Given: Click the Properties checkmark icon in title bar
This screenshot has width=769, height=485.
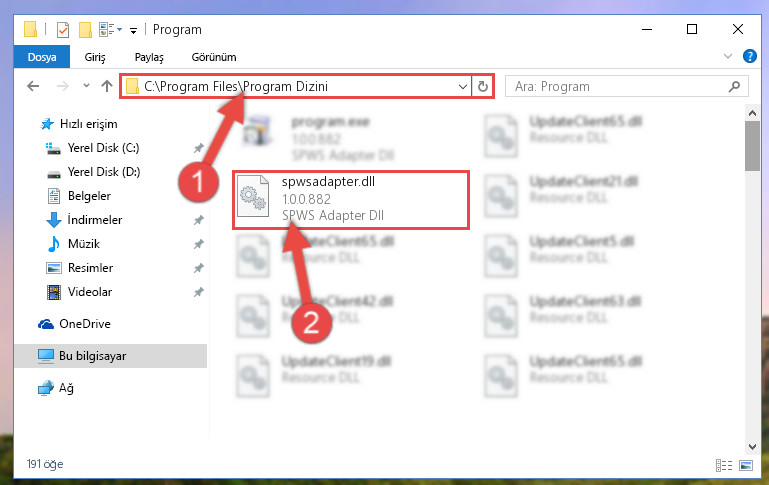Looking at the screenshot, I should tap(63, 30).
